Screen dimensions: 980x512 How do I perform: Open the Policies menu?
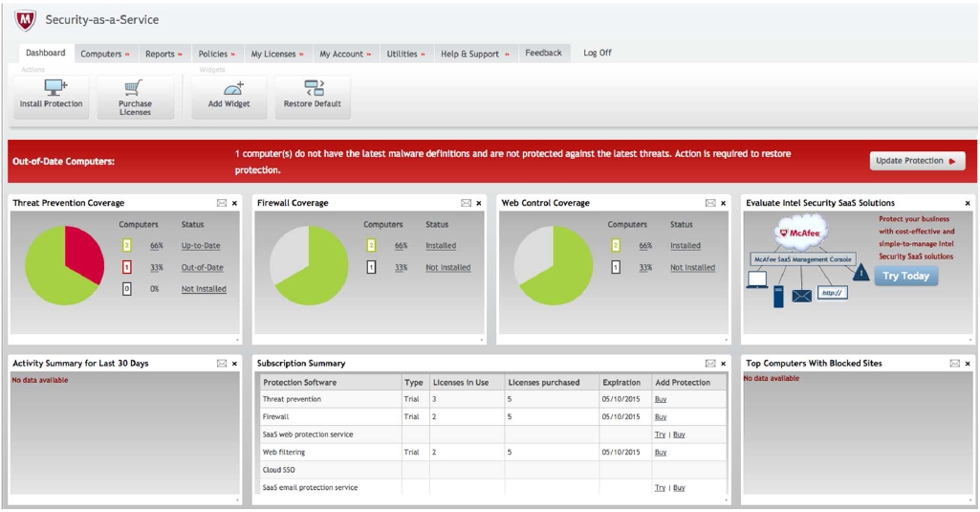217,54
